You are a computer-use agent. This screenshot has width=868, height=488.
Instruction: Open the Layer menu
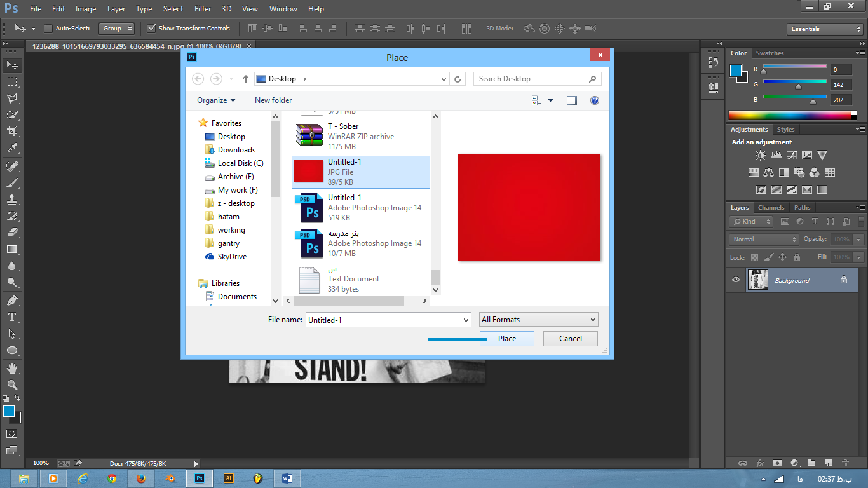[x=116, y=9]
